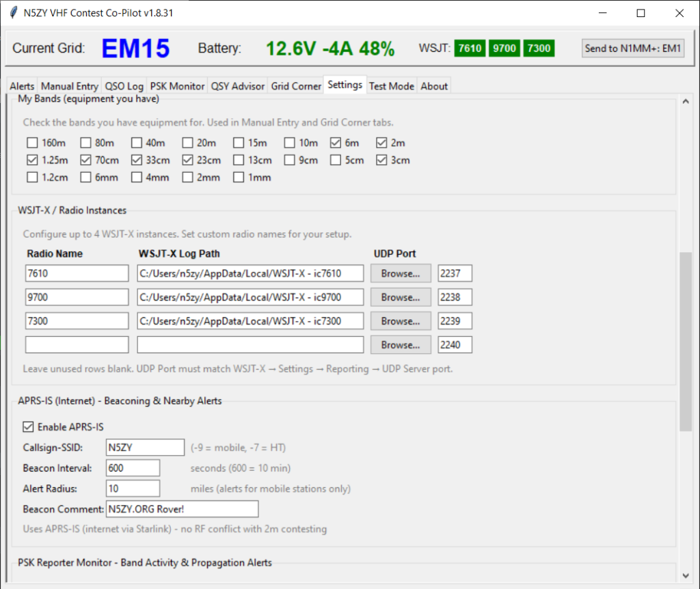700x589 pixels.
Task: Click the Beacon Comment text field
Action: tap(183, 509)
